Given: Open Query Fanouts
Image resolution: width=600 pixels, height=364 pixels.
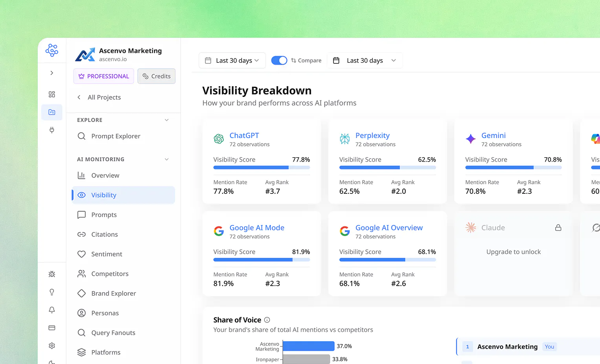Looking at the screenshot, I should coord(123,332).
